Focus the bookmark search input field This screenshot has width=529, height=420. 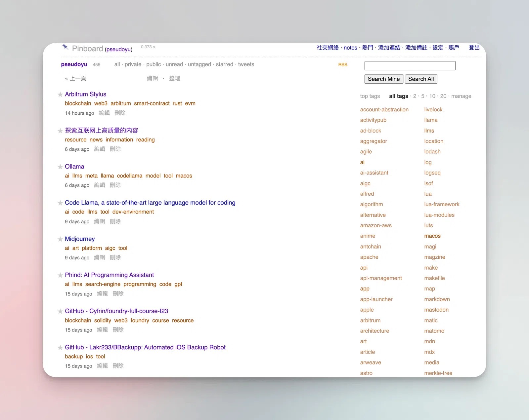pyautogui.click(x=410, y=65)
